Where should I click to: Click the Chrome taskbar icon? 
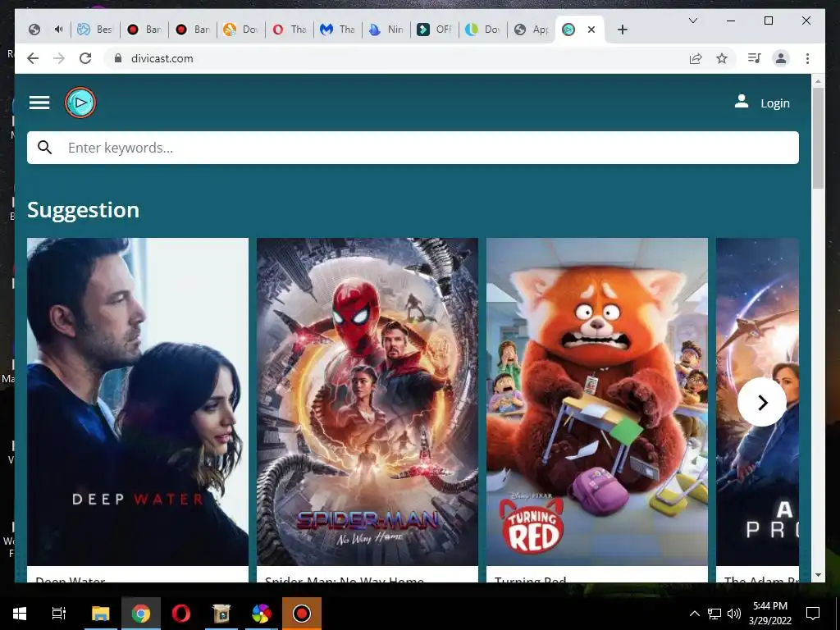tap(141, 614)
